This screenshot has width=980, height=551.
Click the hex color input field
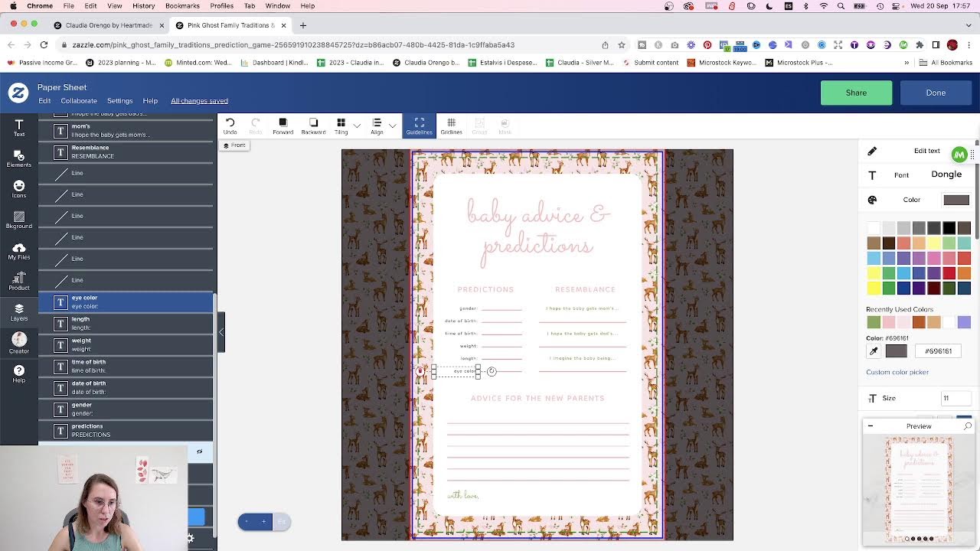(938, 351)
